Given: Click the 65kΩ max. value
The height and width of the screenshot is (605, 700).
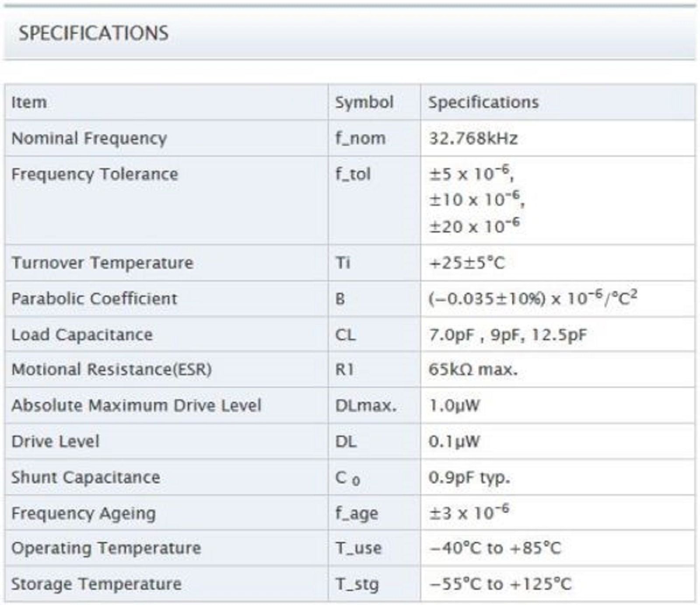Looking at the screenshot, I should click(x=473, y=369).
